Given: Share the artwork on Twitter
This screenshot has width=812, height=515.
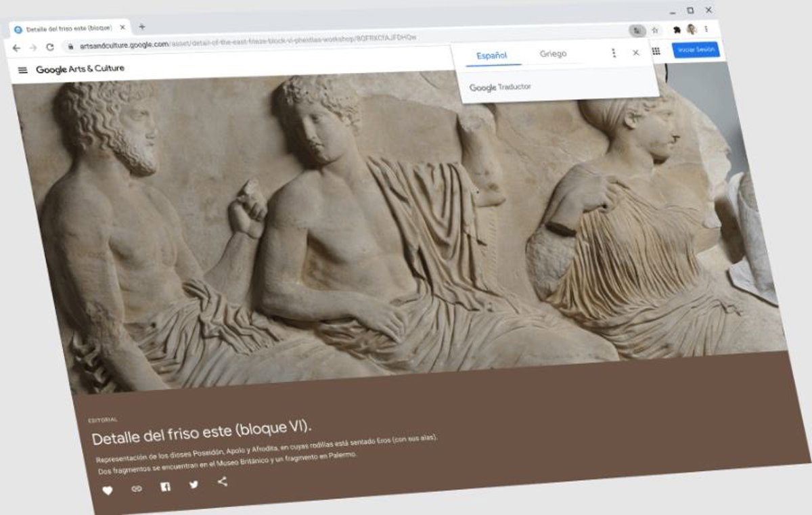Looking at the screenshot, I should click(194, 485).
